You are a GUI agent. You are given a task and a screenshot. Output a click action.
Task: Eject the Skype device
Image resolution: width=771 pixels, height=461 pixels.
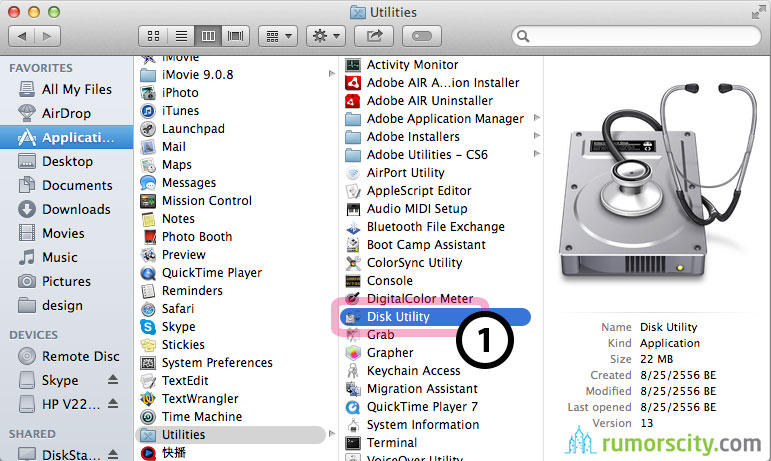(113, 379)
